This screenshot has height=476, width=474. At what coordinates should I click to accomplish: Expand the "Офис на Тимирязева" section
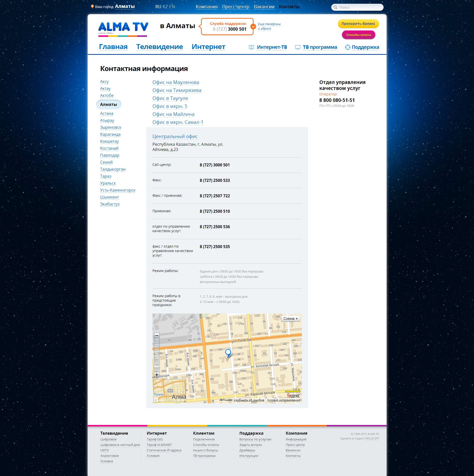(177, 90)
